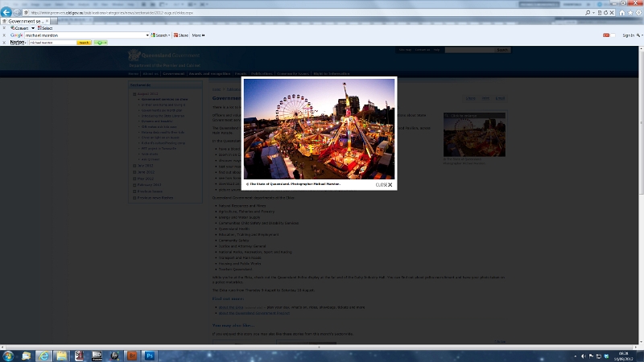
Task: Open Adobe Bridge from the taskbar
Action: 132,356
